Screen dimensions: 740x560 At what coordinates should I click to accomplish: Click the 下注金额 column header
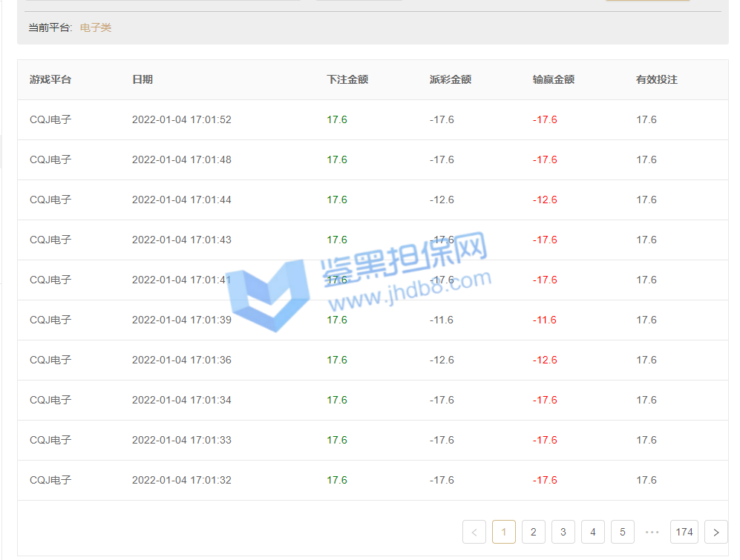click(x=347, y=79)
